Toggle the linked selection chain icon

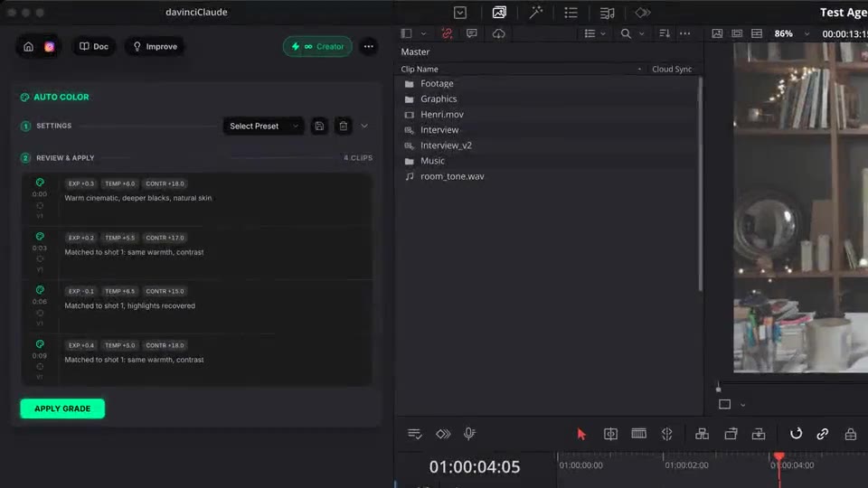pos(823,434)
